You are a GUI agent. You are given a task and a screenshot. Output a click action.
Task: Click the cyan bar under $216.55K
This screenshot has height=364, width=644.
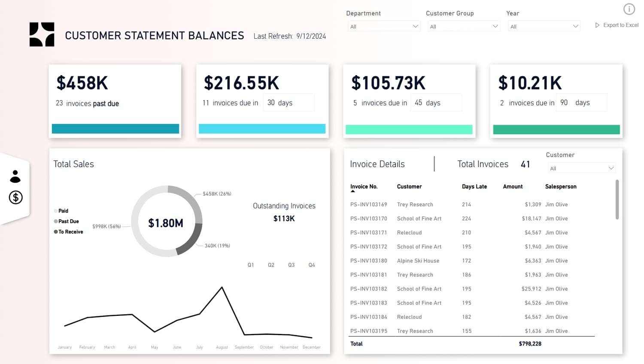[262, 129]
